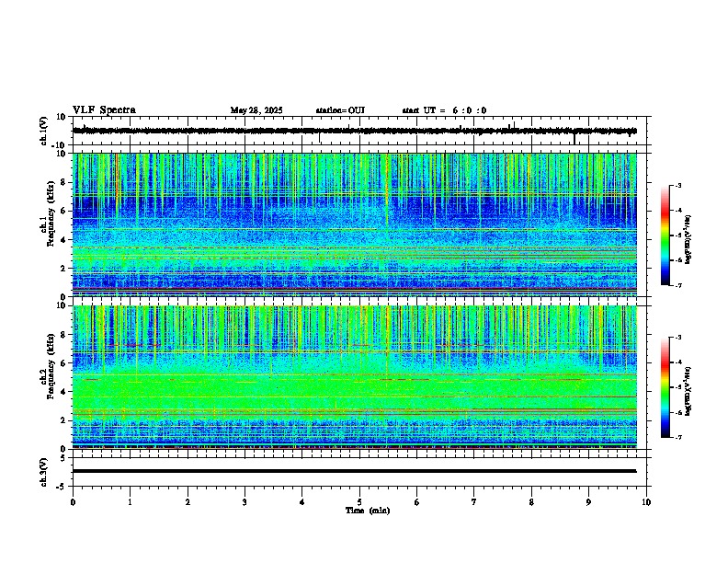
Task: Click the ch.2 spectrogram color scale bar
Action: point(665,387)
